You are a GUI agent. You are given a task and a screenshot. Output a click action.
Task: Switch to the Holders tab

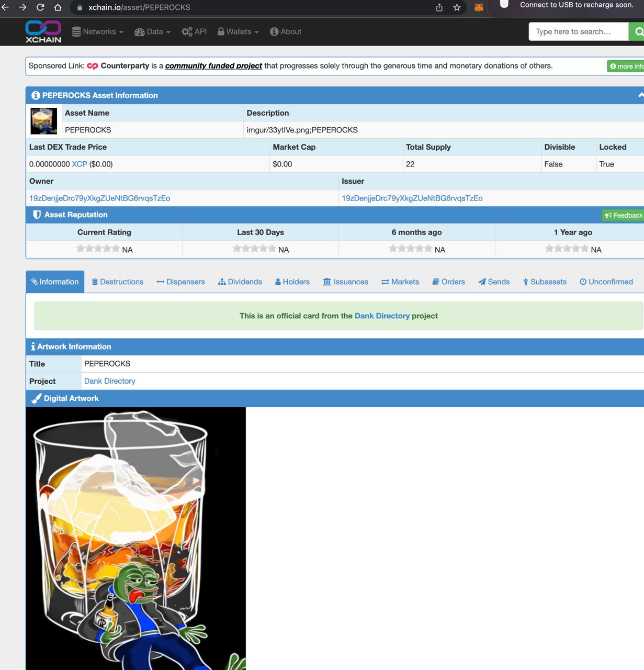(x=292, y=282)
